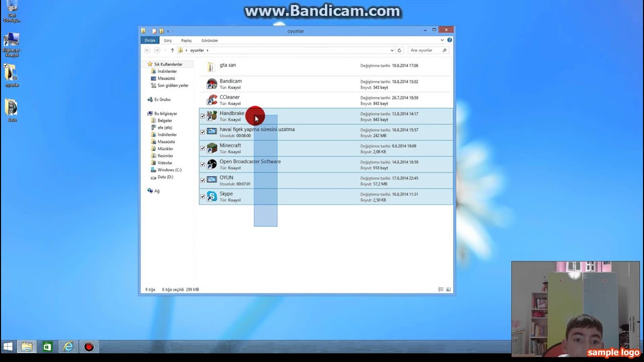
Task: Open Data (D:) drive in sidebar
Action: pyautogui.click(x=165, y=177)
